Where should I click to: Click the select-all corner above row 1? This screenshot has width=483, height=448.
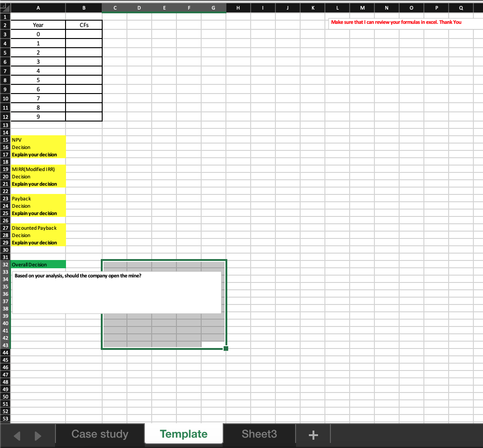pyautogui.click(x=5, y=7)
